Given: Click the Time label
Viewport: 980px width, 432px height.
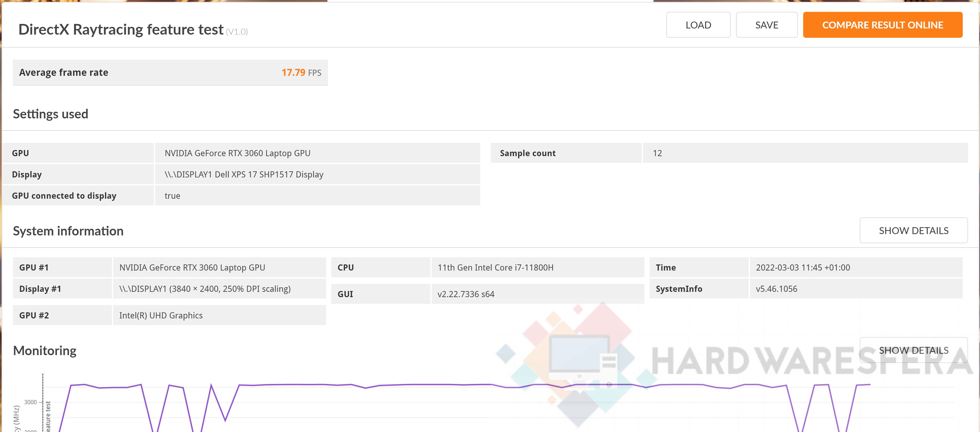Looking at the screenshot, I should click(x=666, y=268).
